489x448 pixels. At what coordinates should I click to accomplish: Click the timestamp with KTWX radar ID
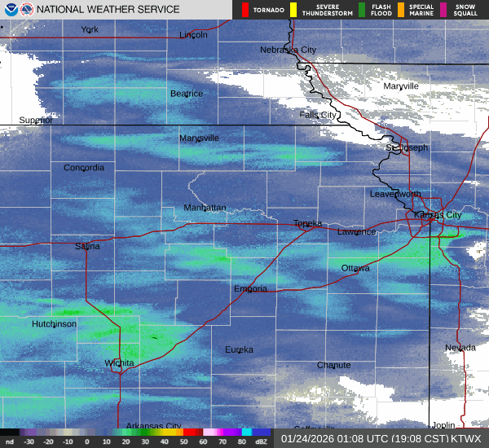(x=381, y=438)
